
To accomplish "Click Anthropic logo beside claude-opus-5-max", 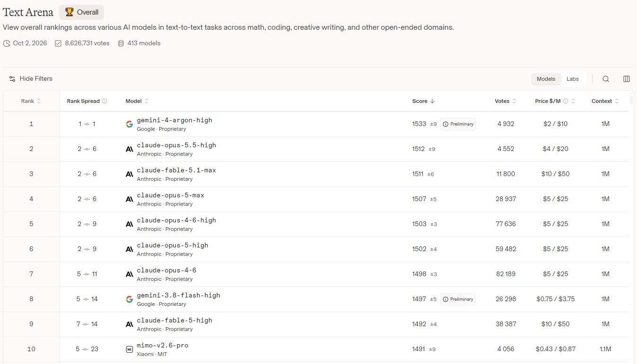I will [x=129, y=199].
